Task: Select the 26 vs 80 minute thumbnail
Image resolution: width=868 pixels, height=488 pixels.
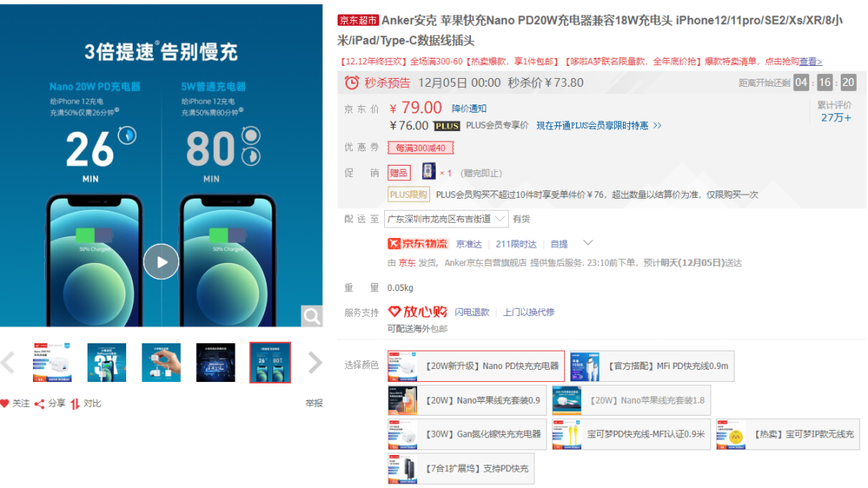Action: coord(270,363)
